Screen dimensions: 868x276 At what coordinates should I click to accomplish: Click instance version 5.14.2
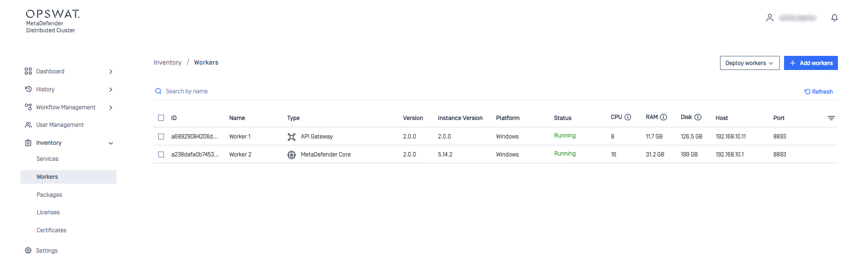[x=445, y=155]
